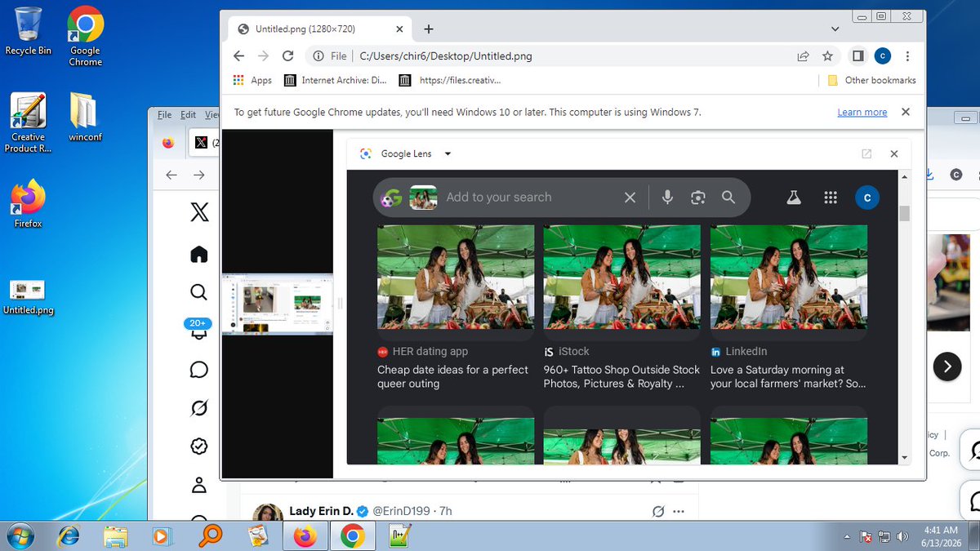Screen dimensions: 980x551
Task: Click Chrome's reload page icon
Action: tap(287, 56)
